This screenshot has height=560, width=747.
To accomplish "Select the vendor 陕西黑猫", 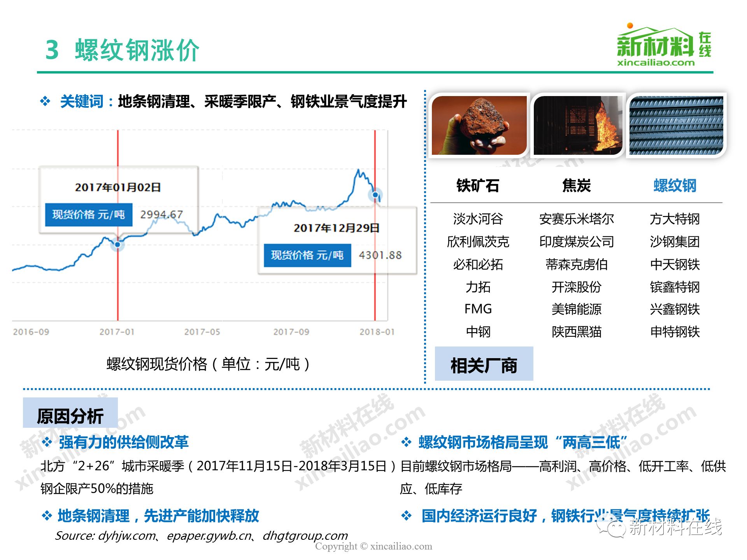I will pos(577,332).
